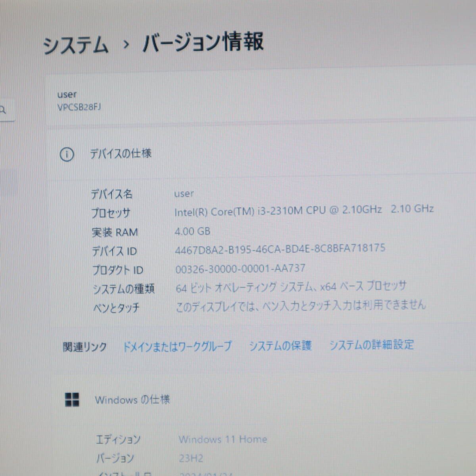Click the エディション label
This screenshot has height=476, width=476.
(118, 440)
